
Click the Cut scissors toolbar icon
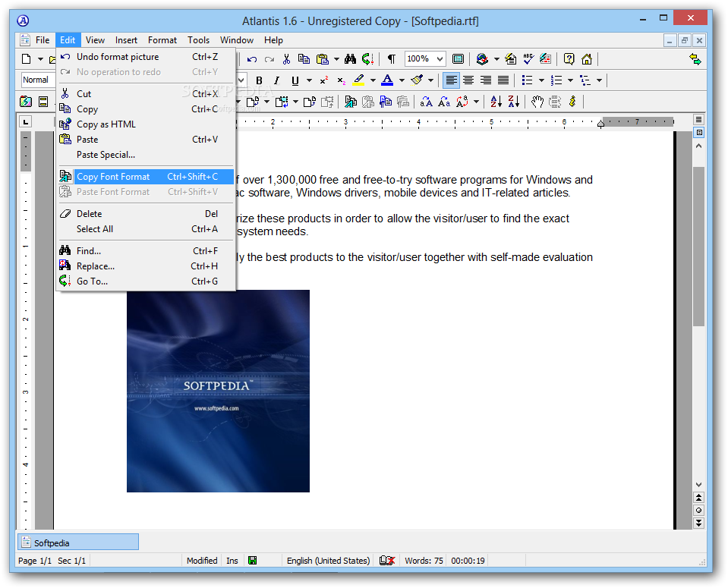(x=286, y=59)
